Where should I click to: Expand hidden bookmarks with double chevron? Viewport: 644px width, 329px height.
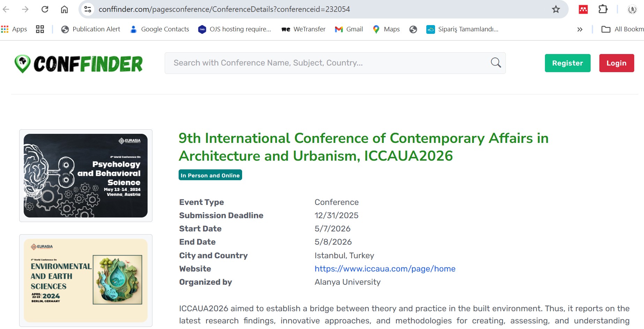(580, 29)
